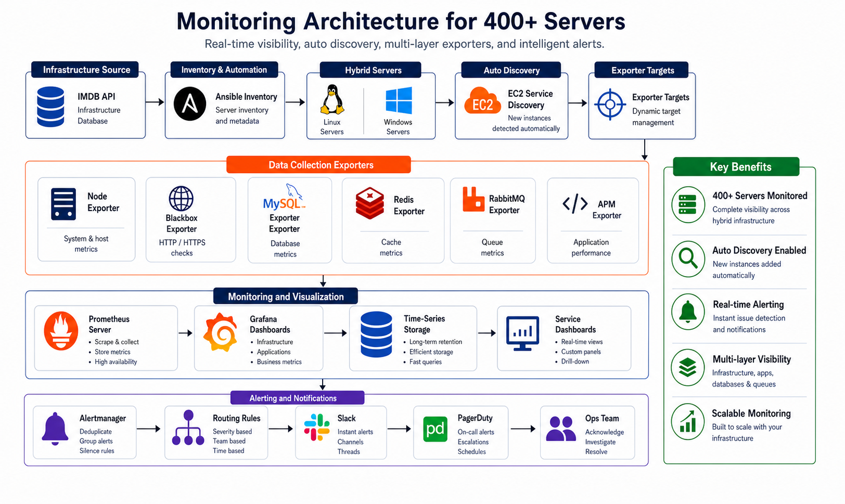Select the Windows Servers logo
The width and height of the screenshot is (845, 504).
[399, 100]
